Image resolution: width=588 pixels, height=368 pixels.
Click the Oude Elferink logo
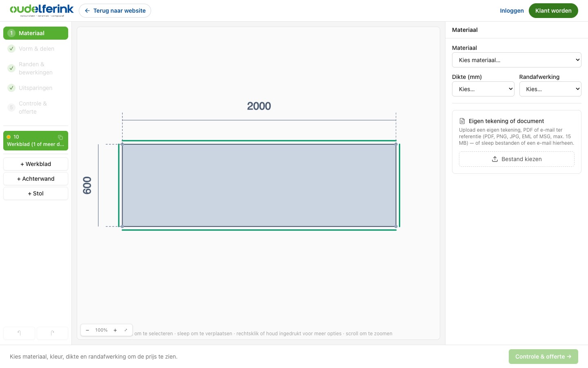pyautogui.click(x=42, y=11)
